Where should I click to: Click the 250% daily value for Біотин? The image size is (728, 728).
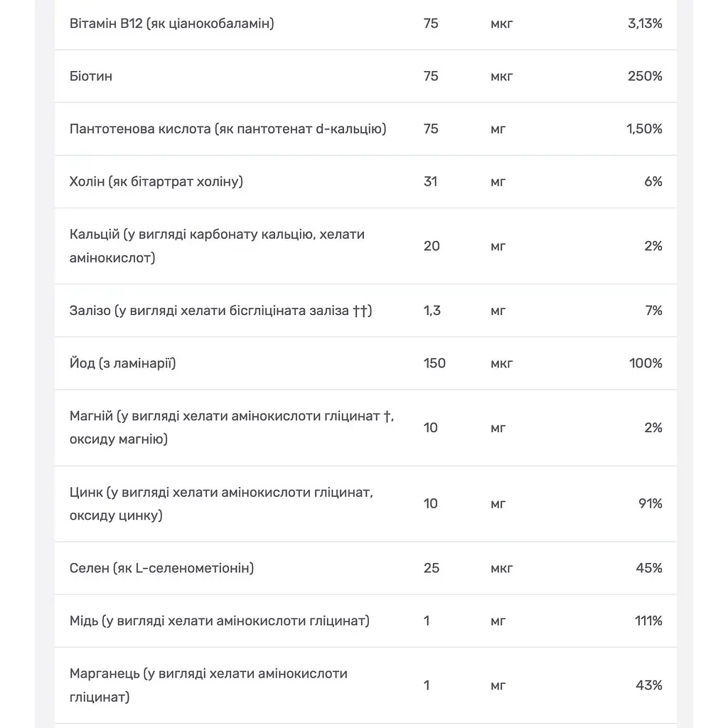[644, 76]
